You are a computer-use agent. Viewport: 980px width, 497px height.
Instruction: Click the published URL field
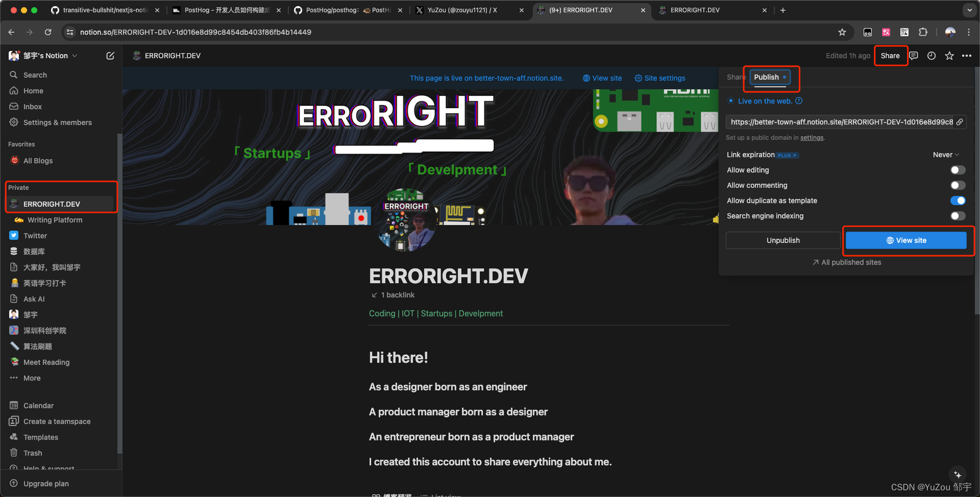846,122
